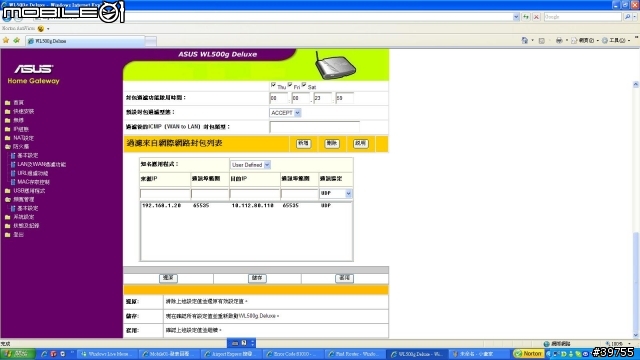Click the end minute field showing 59

pos(344,98)
